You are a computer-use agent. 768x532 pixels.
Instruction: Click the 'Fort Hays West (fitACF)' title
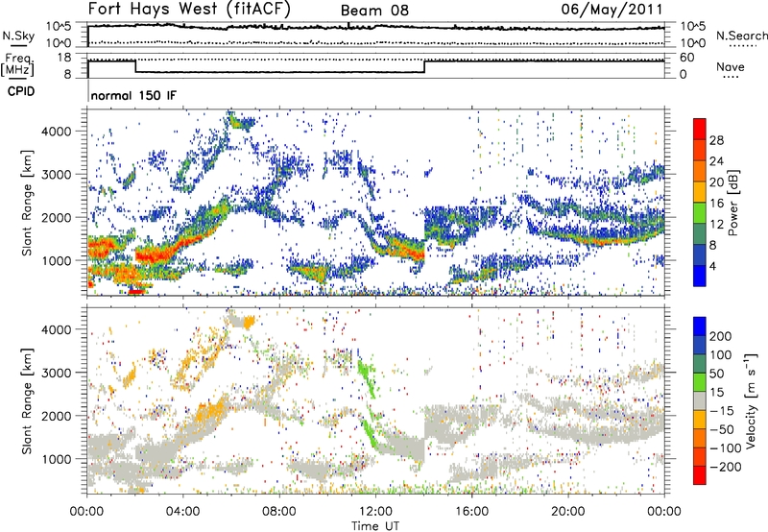tap(189, 9)
